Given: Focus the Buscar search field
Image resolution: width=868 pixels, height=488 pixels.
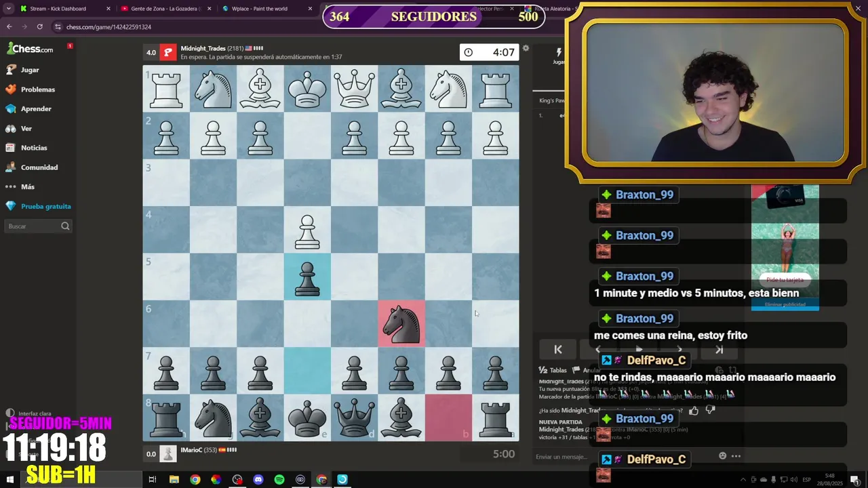Looking at the screenshot, I should (x=38, y=226).
